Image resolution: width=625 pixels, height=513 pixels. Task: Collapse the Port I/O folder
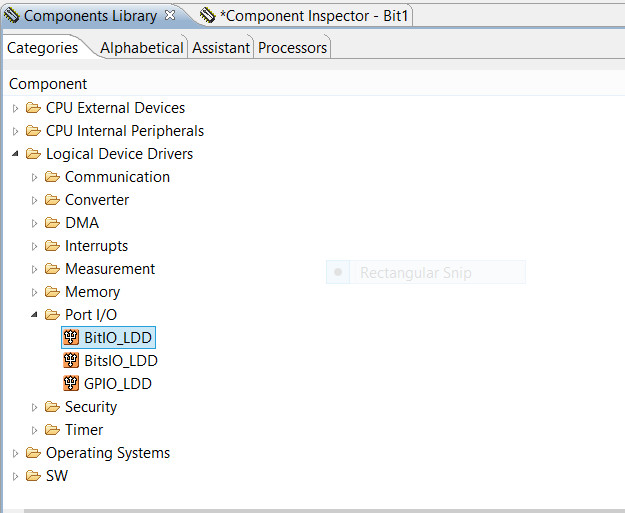tap(34, 315)
